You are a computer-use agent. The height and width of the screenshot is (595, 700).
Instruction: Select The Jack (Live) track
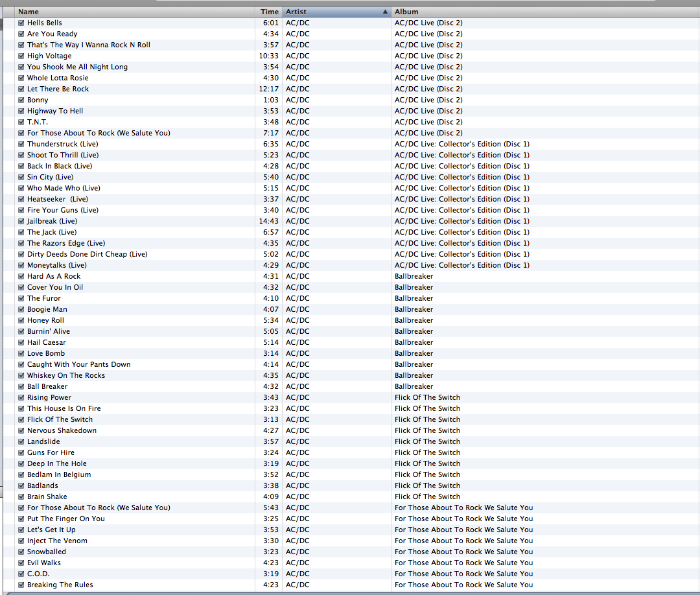tap(52, 232)
